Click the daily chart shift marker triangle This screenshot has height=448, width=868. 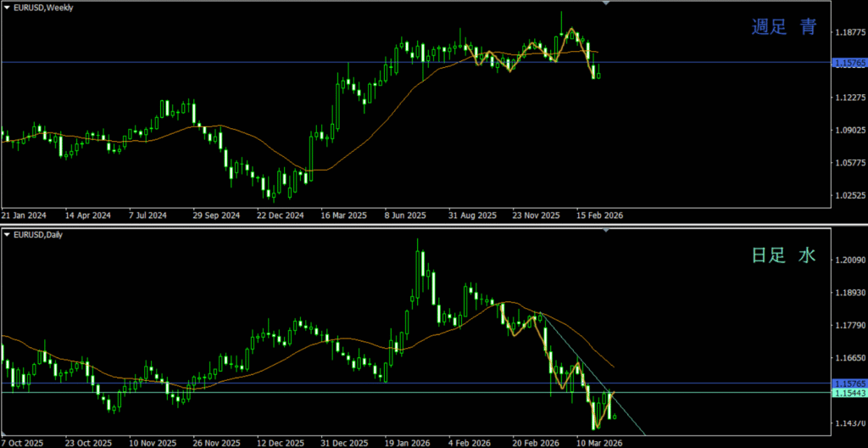pos(605,231)
